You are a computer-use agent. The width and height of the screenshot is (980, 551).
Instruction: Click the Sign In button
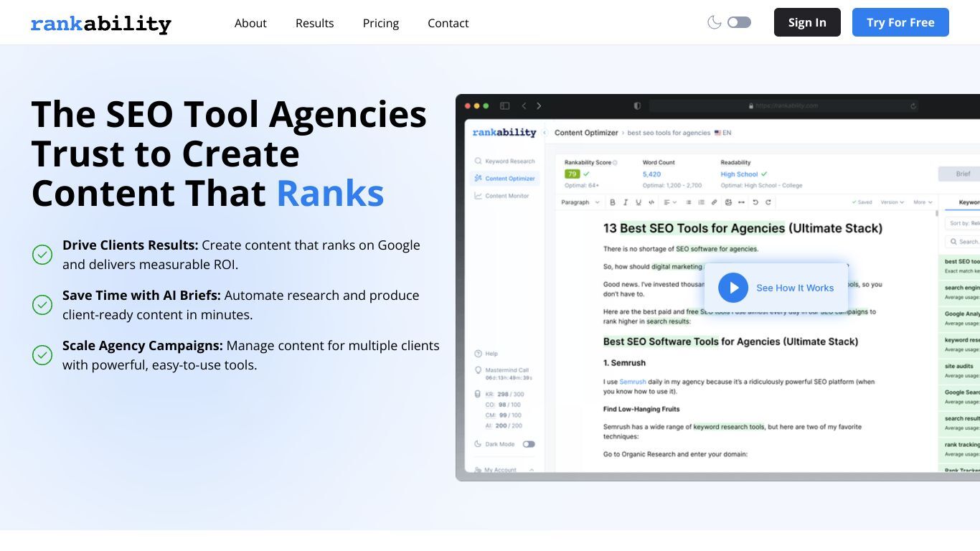point(807,22)
